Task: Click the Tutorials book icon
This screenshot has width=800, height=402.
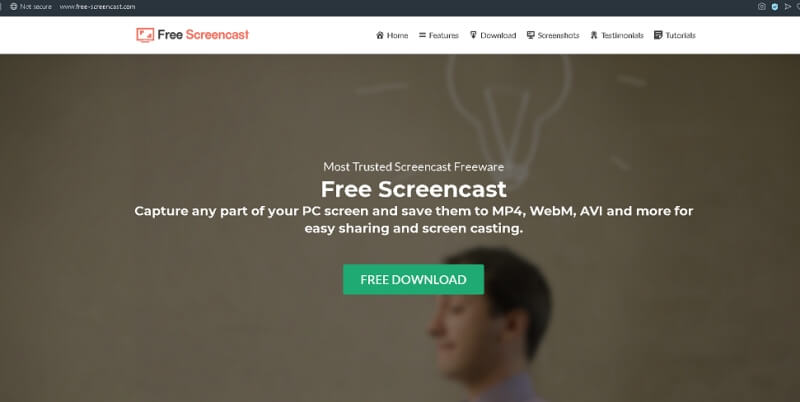Action: click(658, 35)
